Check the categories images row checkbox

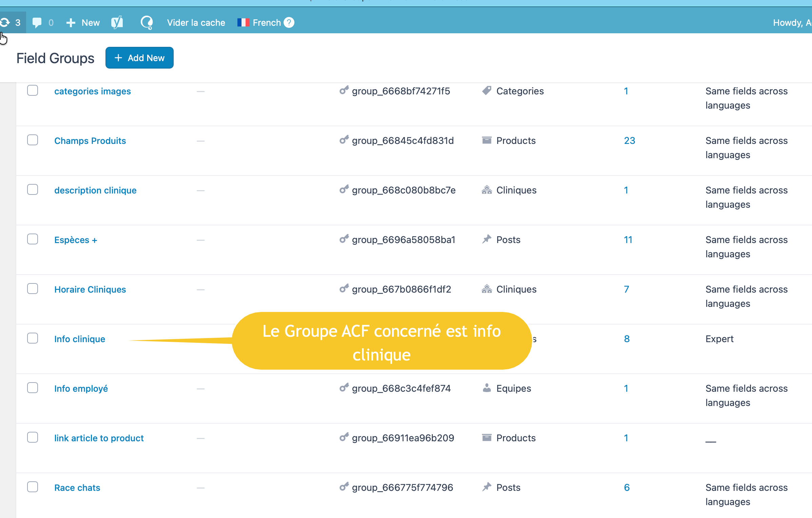pyautogui.click(x=33, y=91)
